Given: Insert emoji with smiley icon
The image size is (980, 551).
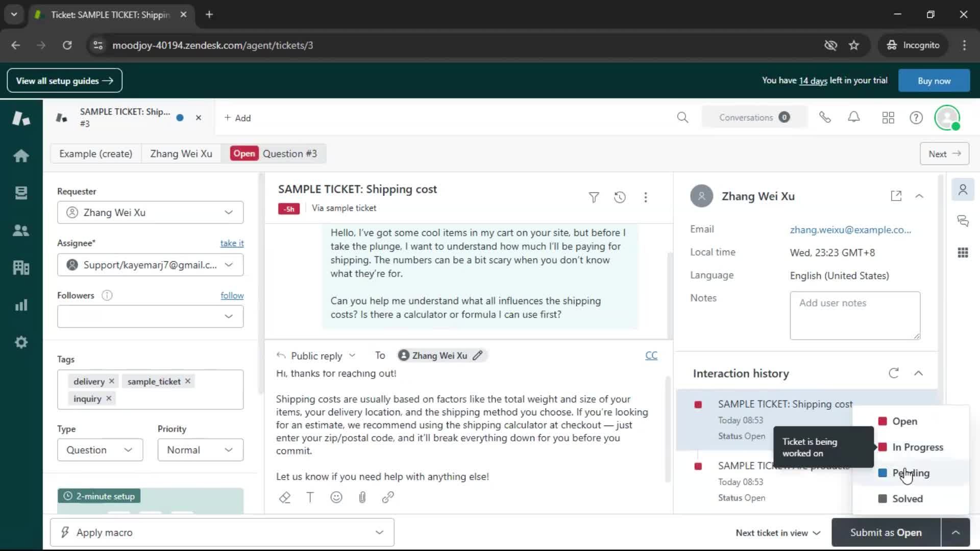Looking at the screenshot, I should click(x=336, y=497).
